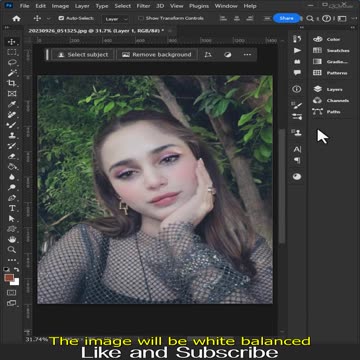Click the Remove background button
The image size is (360, 360).
(157, 55)
